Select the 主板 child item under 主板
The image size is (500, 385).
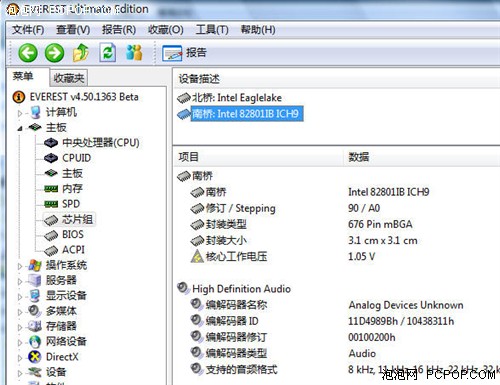pos(72,173)
